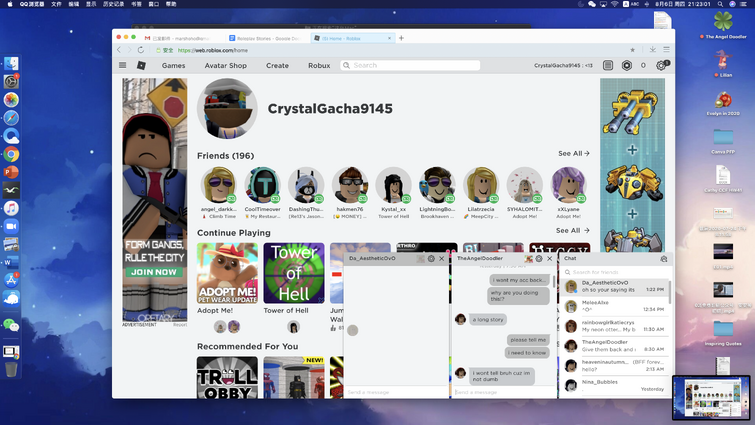
Task: Open the Roblox settings gear icon
Action: coord(662,65)
